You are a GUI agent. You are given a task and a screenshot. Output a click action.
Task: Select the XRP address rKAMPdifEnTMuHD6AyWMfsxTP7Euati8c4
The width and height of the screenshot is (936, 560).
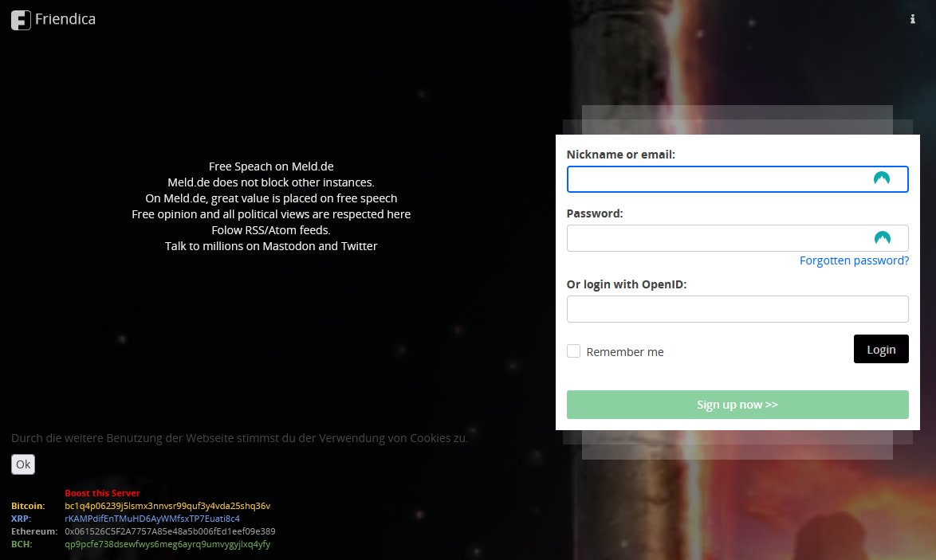(152, 519)
